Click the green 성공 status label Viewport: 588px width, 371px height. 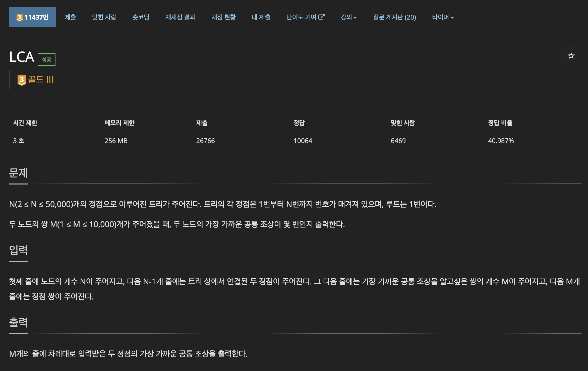(46, 59)
